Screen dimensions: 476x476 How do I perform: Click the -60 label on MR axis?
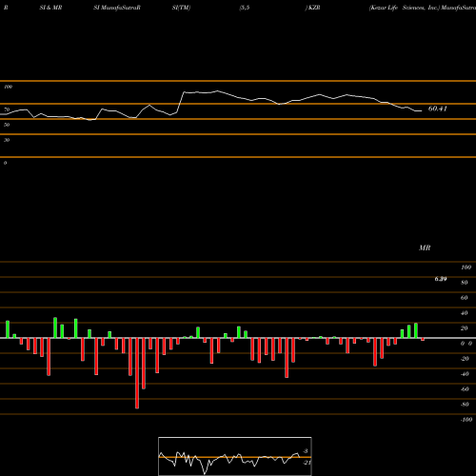tap(465, 389)
